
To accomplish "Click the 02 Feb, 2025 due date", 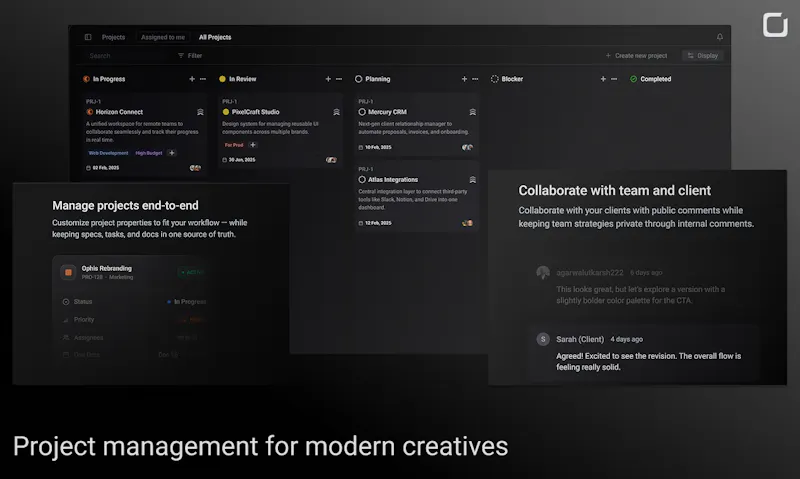I will [103, 168].
